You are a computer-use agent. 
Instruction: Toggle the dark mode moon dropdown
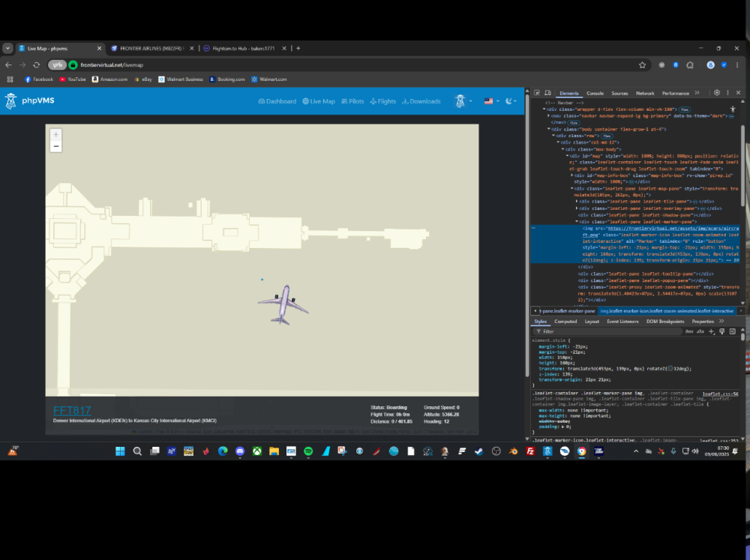pos(510,101)
